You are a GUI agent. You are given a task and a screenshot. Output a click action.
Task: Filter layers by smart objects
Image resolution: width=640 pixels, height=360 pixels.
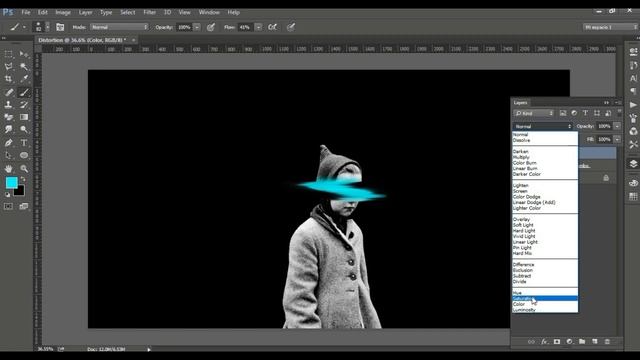pyautogui.click(x=608, y=113)
